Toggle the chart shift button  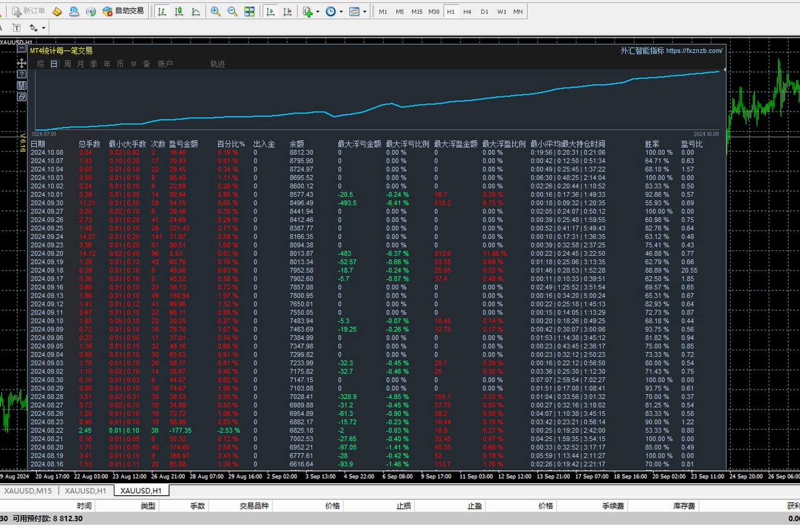tap(287, 11)
